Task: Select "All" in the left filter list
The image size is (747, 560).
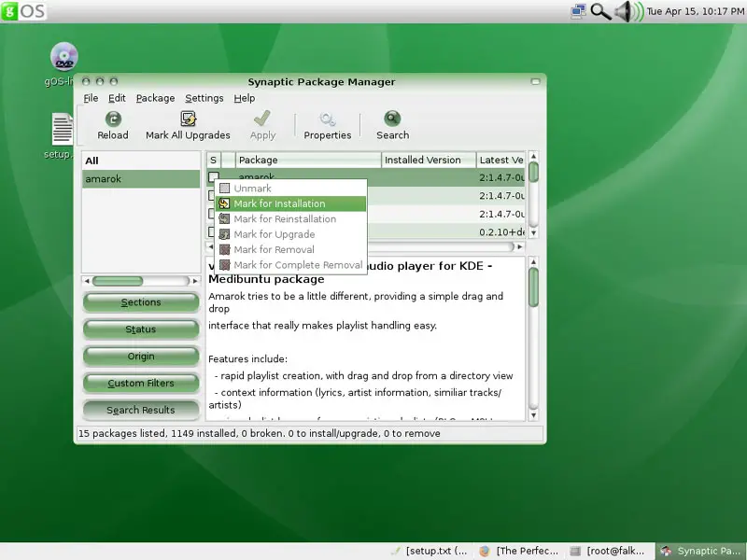Action: pos(141,161)
